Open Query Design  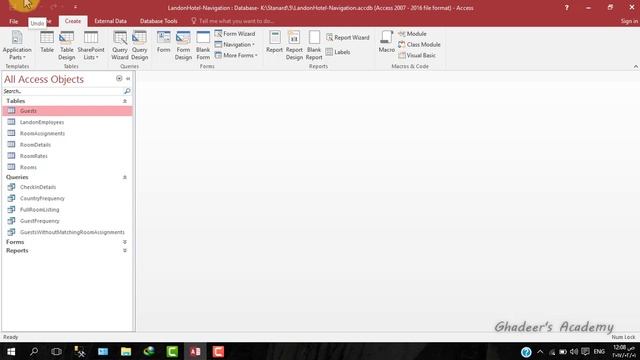tap(139, 45)
